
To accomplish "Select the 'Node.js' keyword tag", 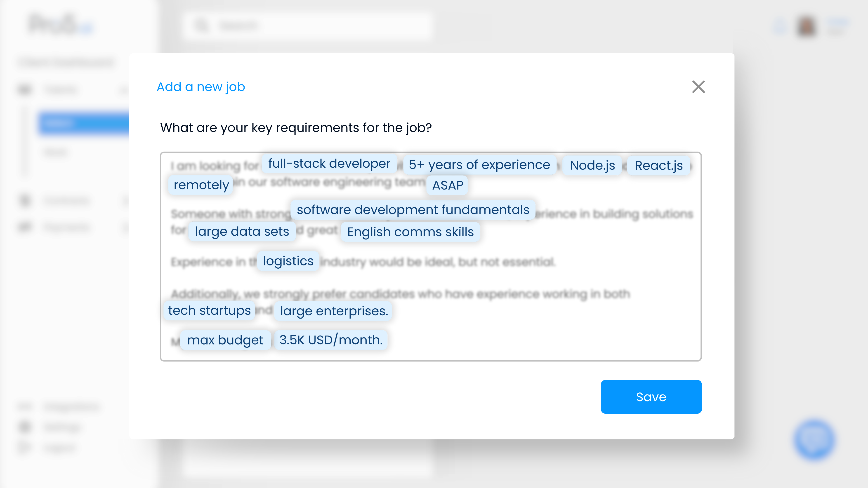I will click(x=592, y=165).
